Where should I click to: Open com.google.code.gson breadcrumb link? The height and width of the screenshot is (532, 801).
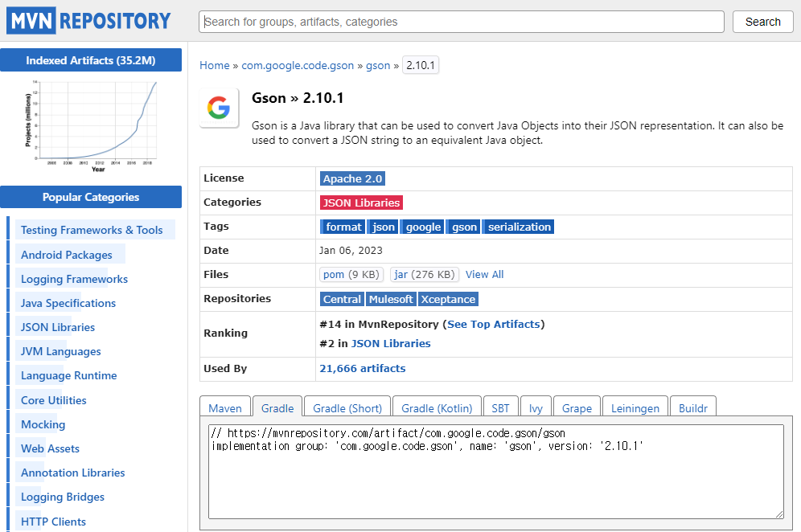(x=298, y=65)
